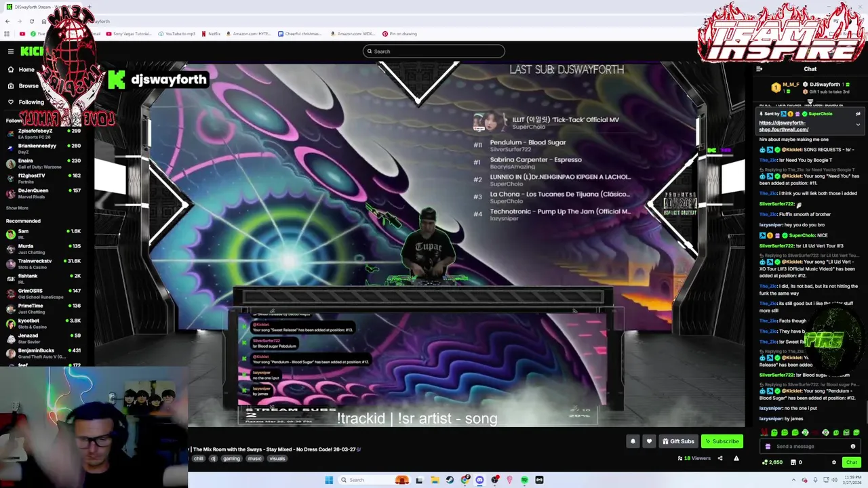
Task: Click the Gift Subs button
Action: (x=678, y=441)
